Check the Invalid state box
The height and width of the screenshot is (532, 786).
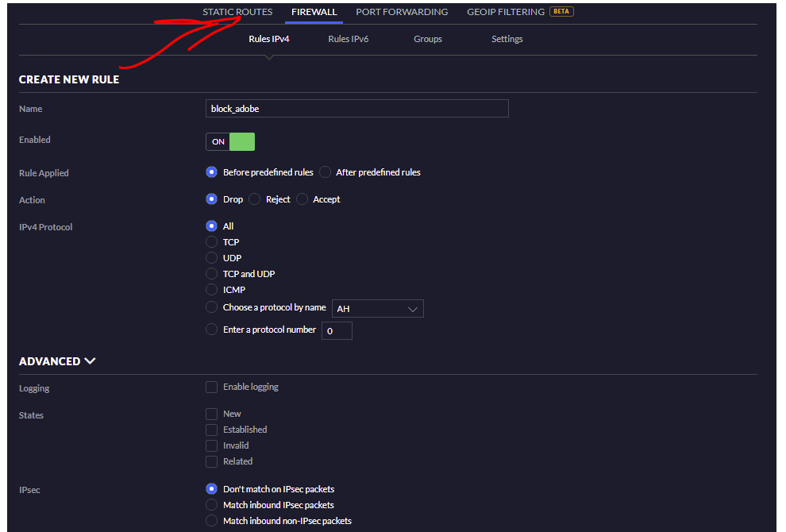point(211,445)
